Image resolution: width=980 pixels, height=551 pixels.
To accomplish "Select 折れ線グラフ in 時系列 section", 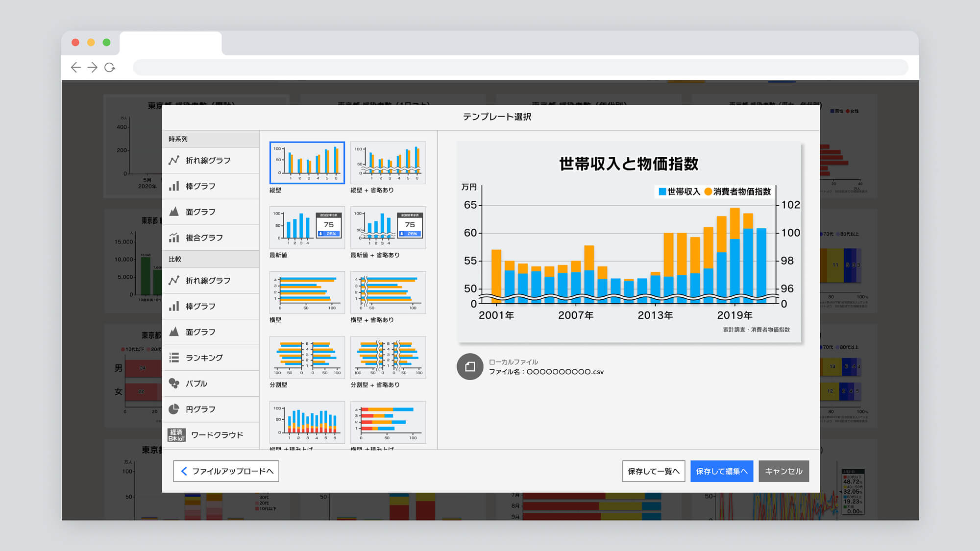I will 211,161.
